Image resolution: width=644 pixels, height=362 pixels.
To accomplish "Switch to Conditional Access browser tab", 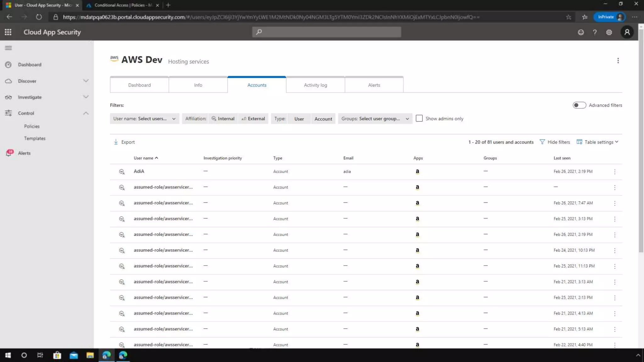I will point(123,5).
